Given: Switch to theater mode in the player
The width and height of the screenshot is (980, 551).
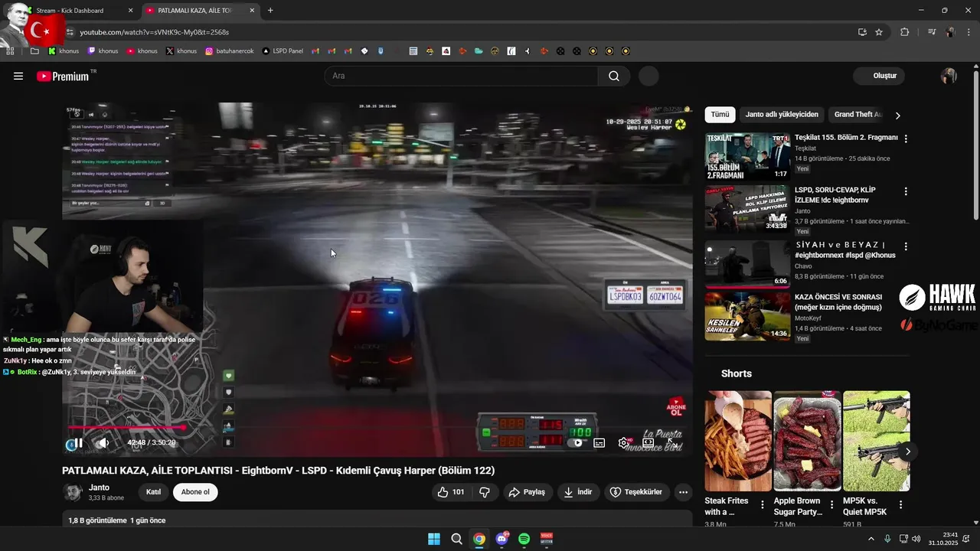Looking at the screenshot, I should [648, 442].
